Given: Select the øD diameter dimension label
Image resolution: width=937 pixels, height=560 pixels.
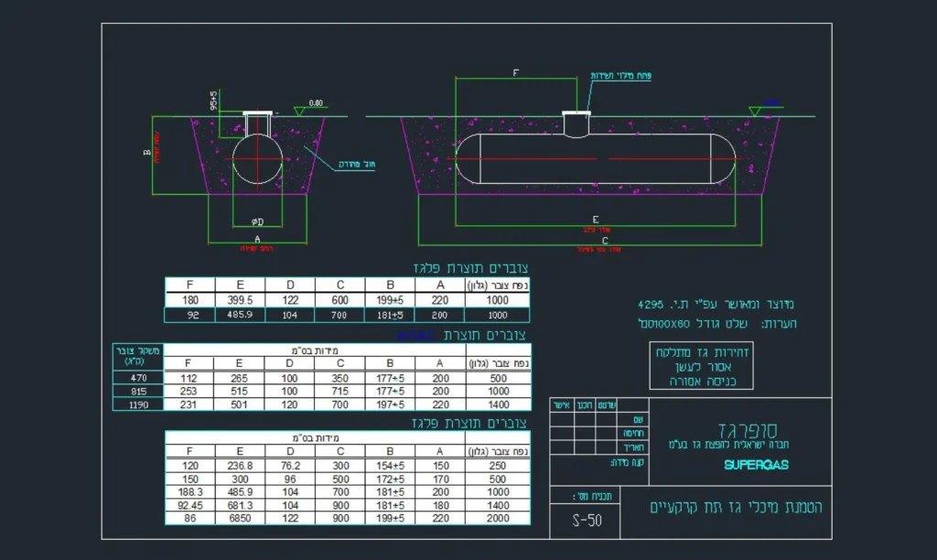Looking at the screenshot, I should 258,222.
